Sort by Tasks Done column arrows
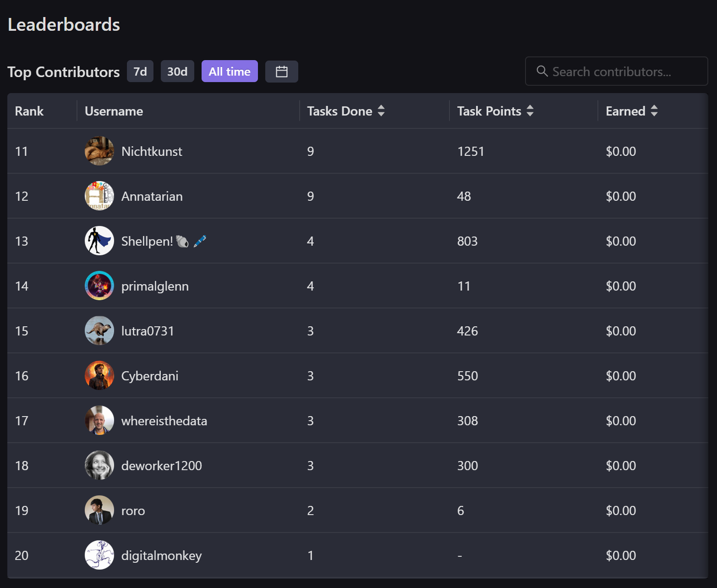717x588 pixels. [x=381, y=111]
